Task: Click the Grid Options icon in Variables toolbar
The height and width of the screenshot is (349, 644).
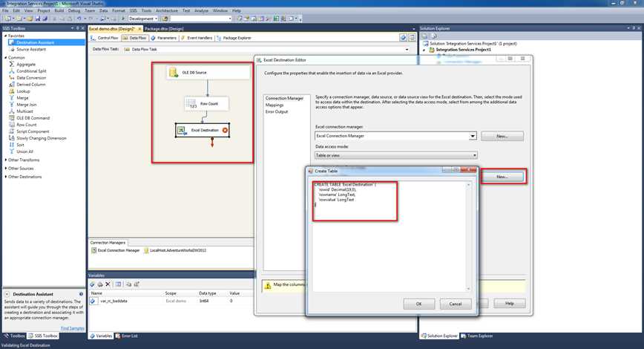Action: (x=118, y=284)
